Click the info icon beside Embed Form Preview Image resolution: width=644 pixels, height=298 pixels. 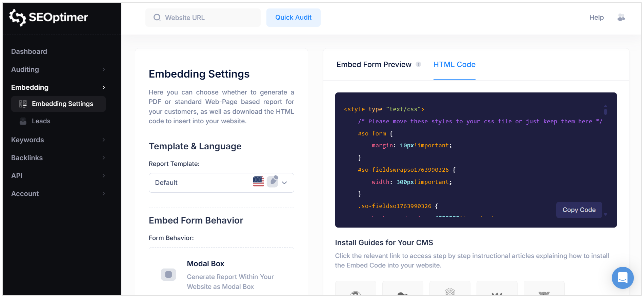(419, 64)
